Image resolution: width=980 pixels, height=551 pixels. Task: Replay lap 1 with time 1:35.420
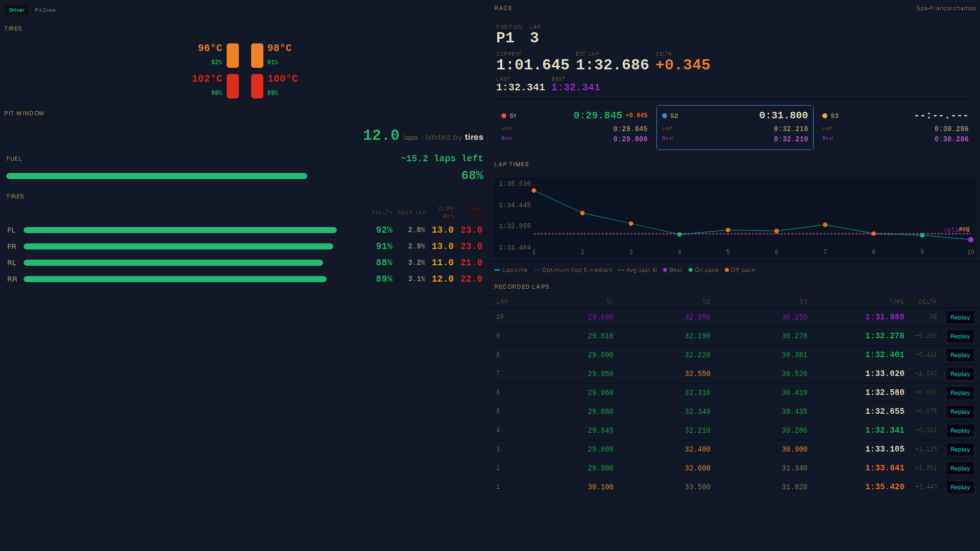tap(960, 487)
